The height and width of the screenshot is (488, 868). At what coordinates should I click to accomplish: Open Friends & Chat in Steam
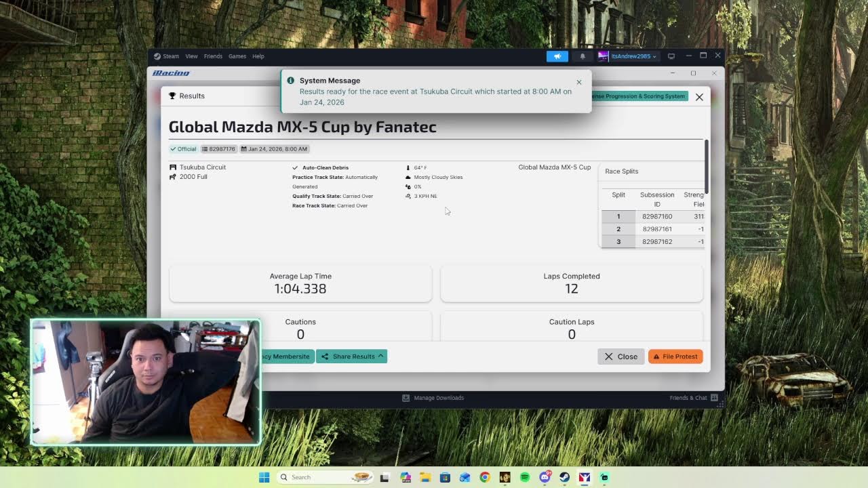[694, 398]
